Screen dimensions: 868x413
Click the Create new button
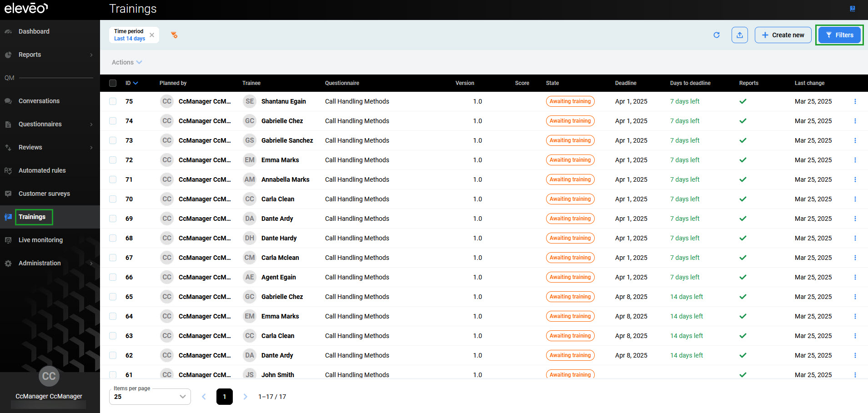click(x=783, y=35)
